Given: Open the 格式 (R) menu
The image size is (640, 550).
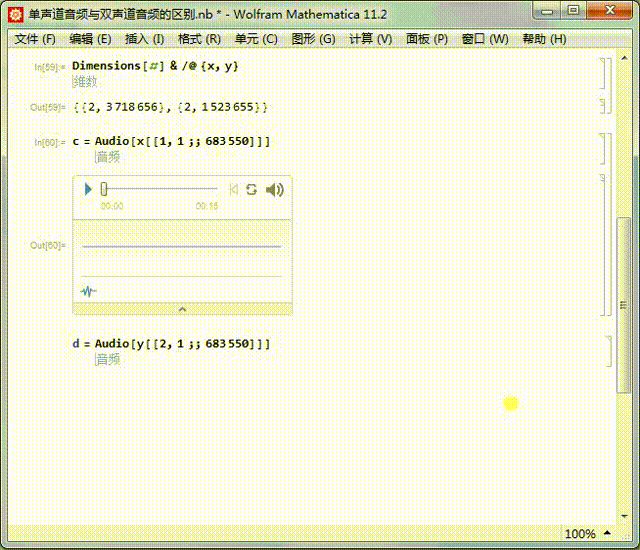Looking at the screenshot, I should [x=200, y=39].
